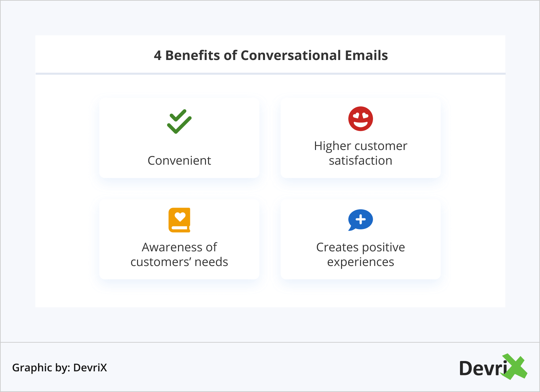Click the word 'Creates'
The height and width of the screenshot is (392, 540).
coord(337,247)
